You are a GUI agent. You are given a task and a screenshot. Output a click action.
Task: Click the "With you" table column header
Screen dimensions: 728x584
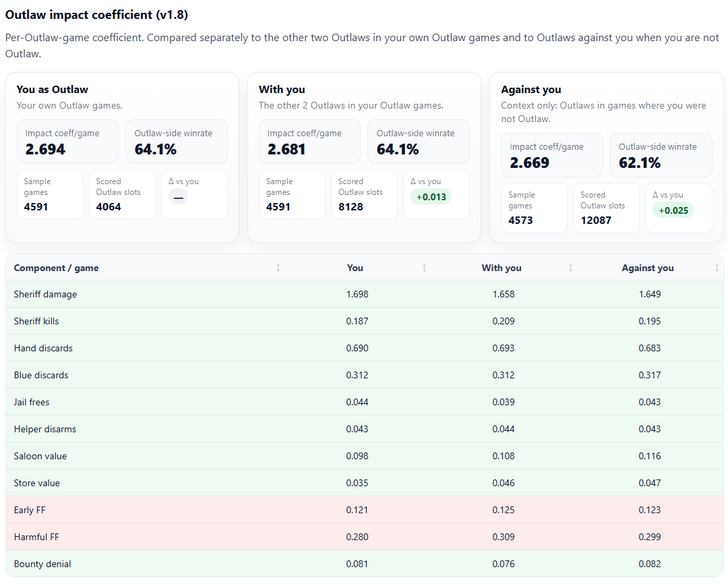point(502,268)
